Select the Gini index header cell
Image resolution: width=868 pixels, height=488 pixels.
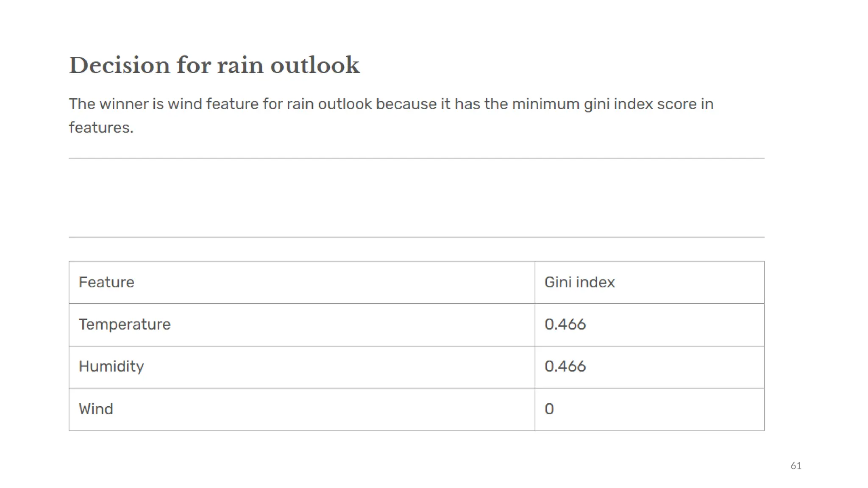pos(649,282)
